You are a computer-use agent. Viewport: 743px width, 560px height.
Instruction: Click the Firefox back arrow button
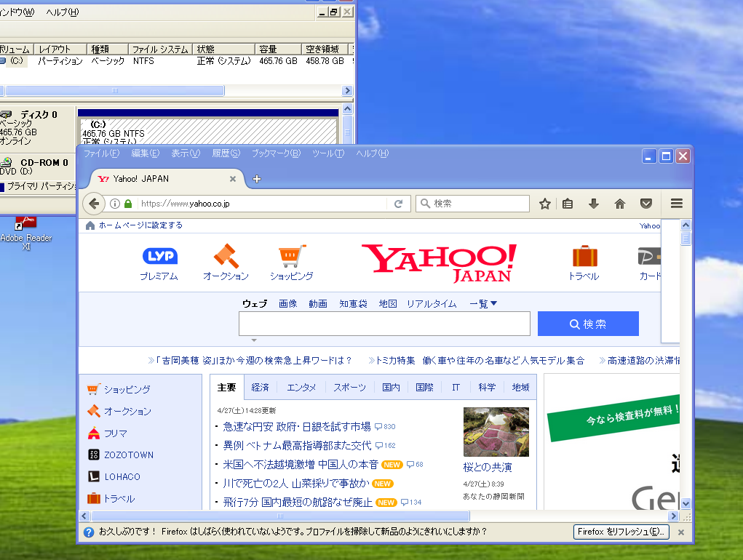[x=94, y=204]
